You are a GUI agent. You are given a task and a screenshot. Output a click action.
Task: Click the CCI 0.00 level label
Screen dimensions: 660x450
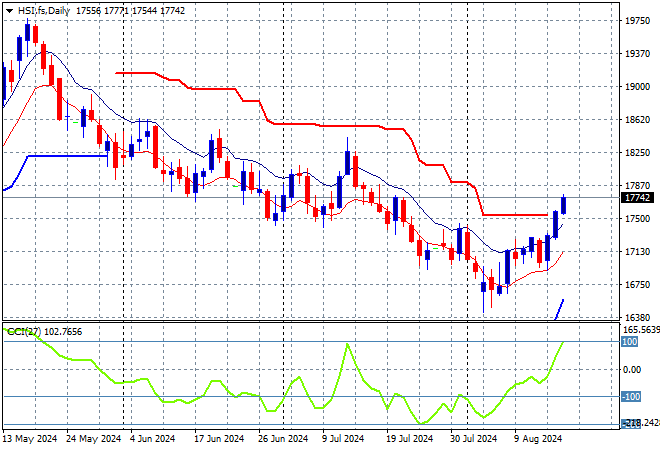tap(632, 370)
